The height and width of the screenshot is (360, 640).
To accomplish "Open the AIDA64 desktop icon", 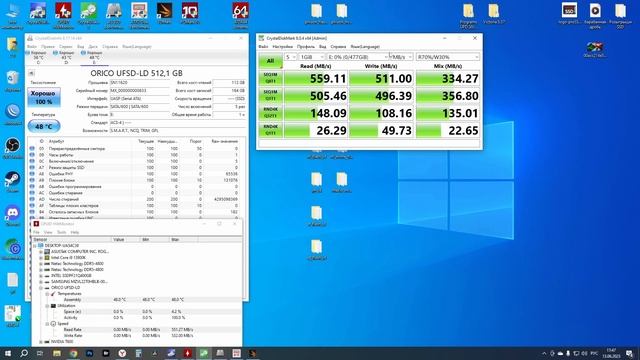I will click(240, 15).
